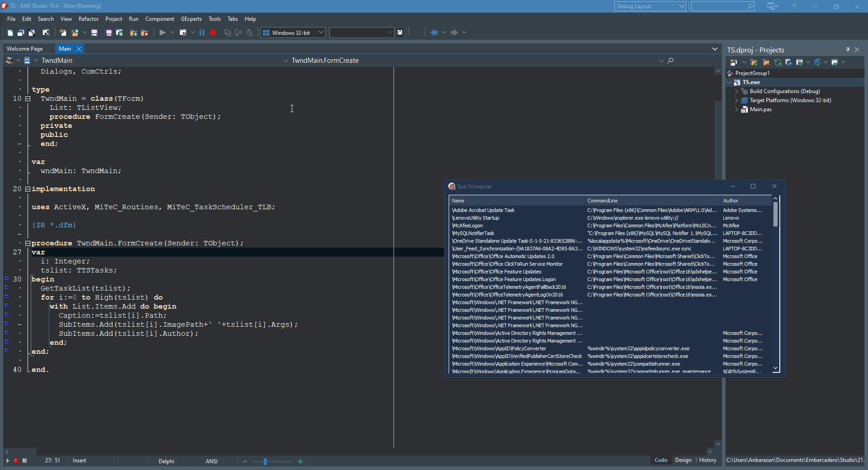The image size is (868, 470).
Task: Click Add file to project icon
Action: tap(133, 33)
